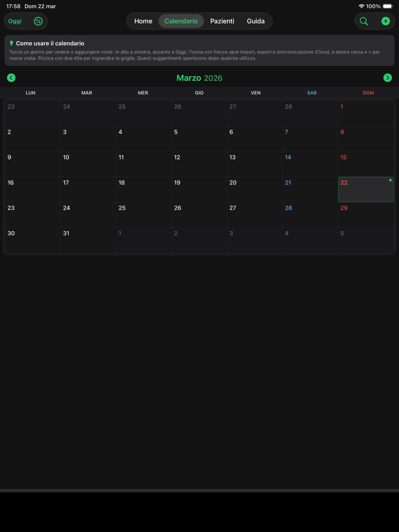Select today, March 22 cell
Screen dimensions: 399x532
point(366,189)
